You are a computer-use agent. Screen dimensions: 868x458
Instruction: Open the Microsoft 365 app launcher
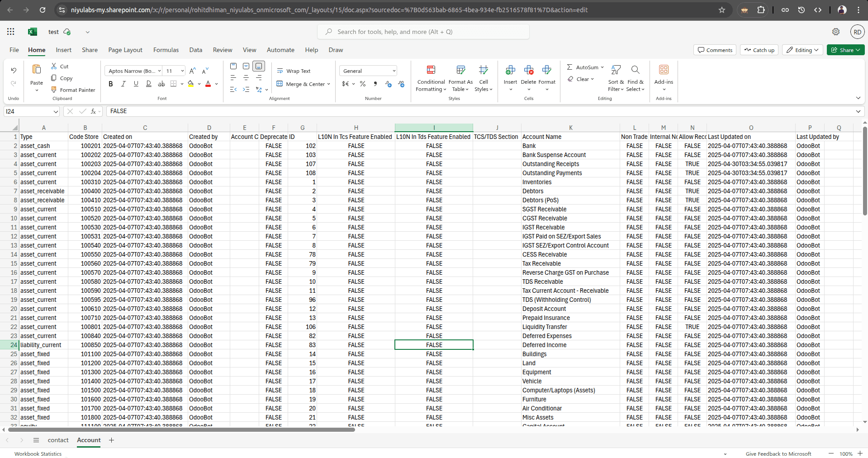(x=11, y=32)
